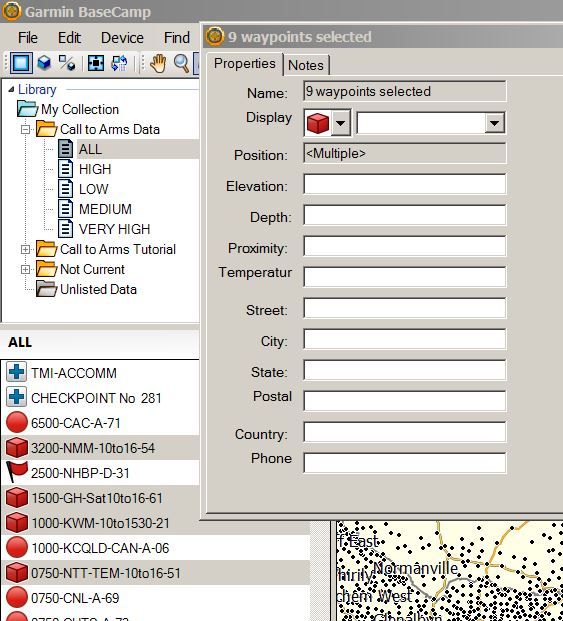Click the Street input field
The height and width of the screenshot is (621, 563).
405,308
